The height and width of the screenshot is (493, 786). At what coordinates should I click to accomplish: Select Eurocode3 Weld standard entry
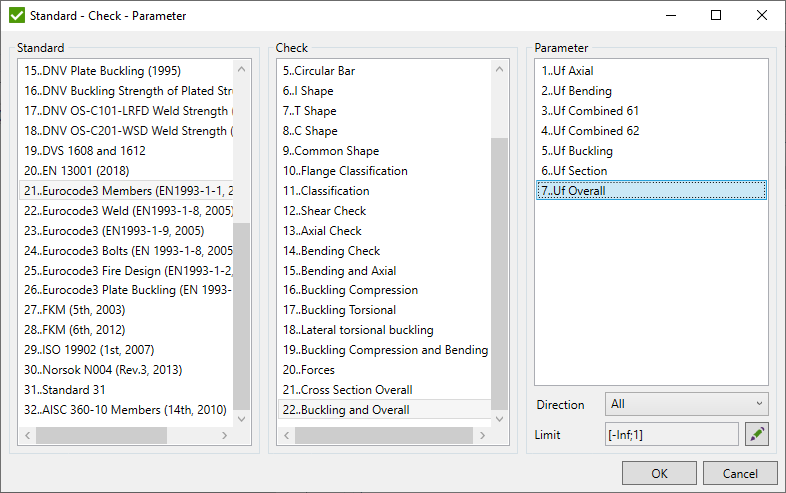(127, 211)
